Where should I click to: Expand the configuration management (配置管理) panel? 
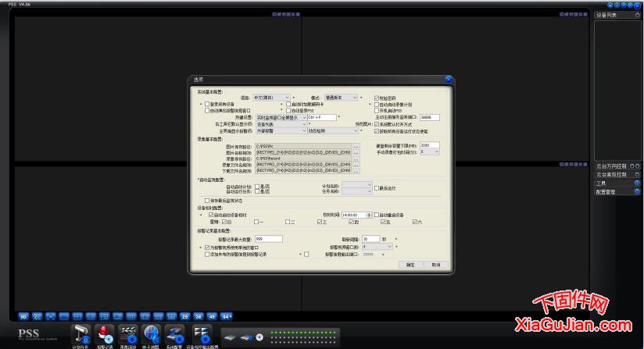[637, 192]
